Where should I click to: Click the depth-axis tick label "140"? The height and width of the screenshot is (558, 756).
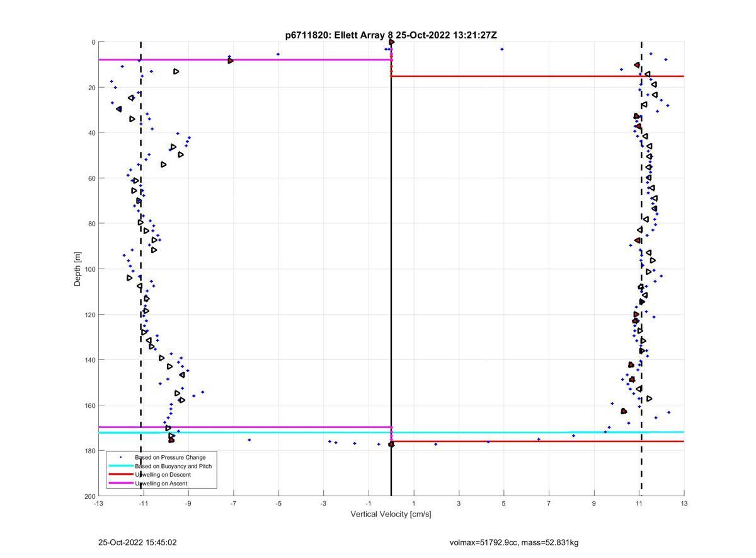coord(90,360)
